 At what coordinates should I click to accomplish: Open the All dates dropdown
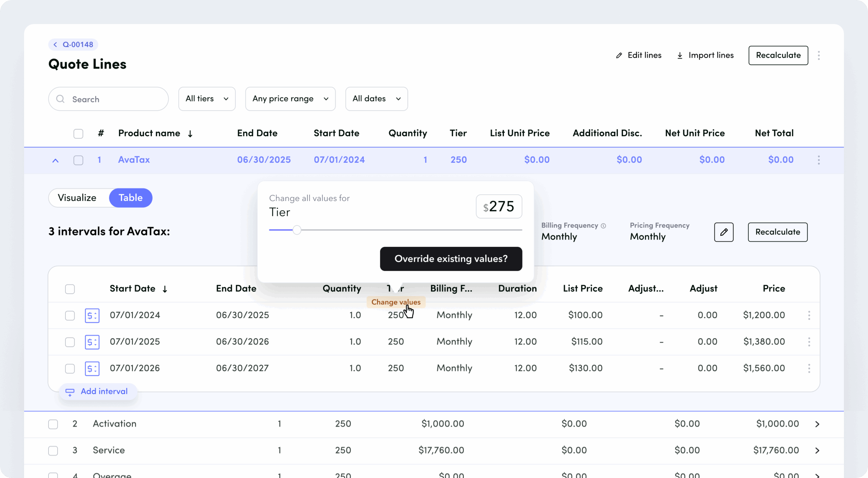[x=376, y=99]
